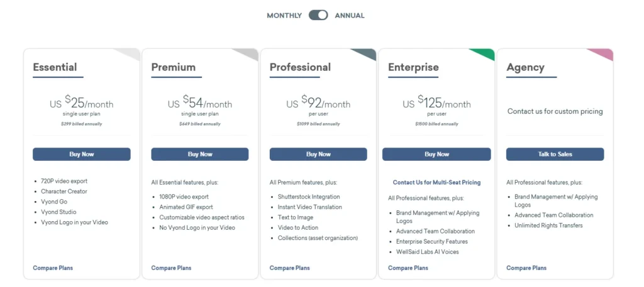The image size is (644, 287).
Task: Open Compare Plans under the Essential card
Action: 53,268
